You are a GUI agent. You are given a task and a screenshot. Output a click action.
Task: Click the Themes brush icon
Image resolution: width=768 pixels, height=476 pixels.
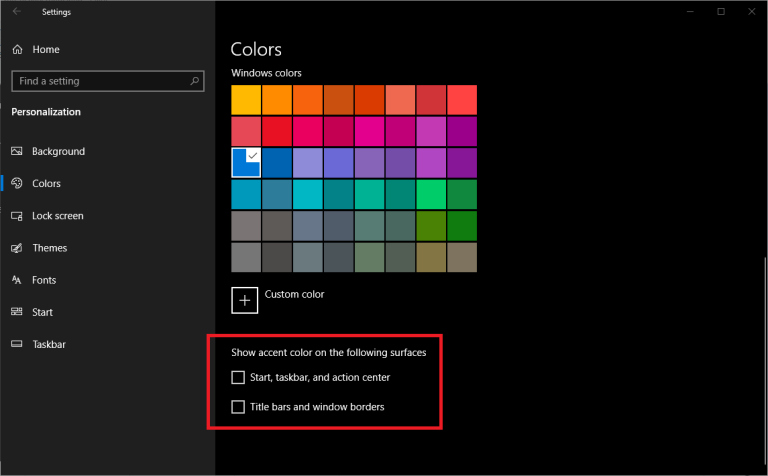17,248
